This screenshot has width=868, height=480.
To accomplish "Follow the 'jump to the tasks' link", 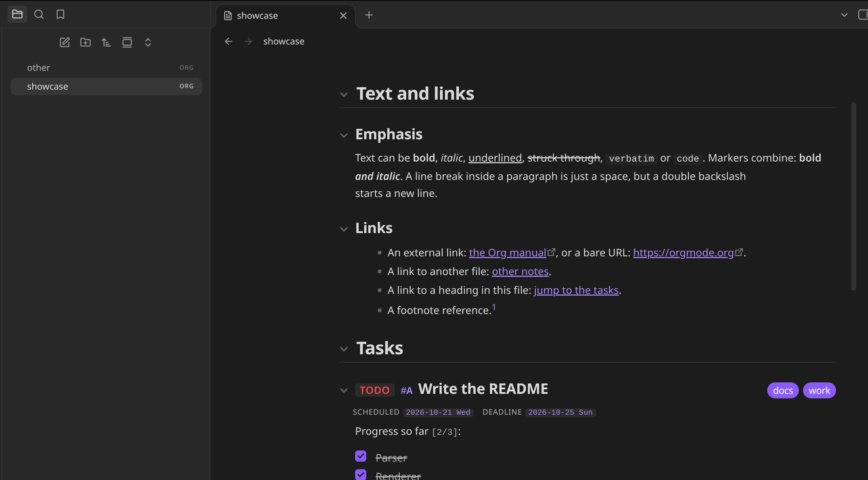I will pyautogui.click(x=576, y=290).
